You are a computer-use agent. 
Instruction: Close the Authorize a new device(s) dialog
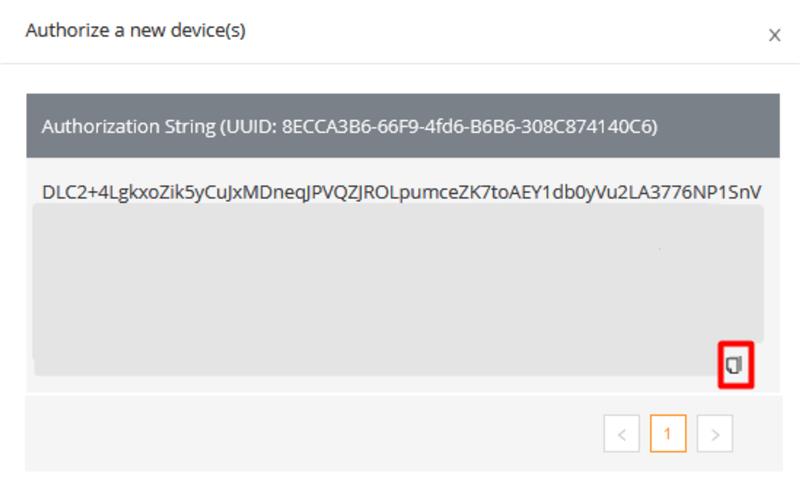click(x=774, y=35)
